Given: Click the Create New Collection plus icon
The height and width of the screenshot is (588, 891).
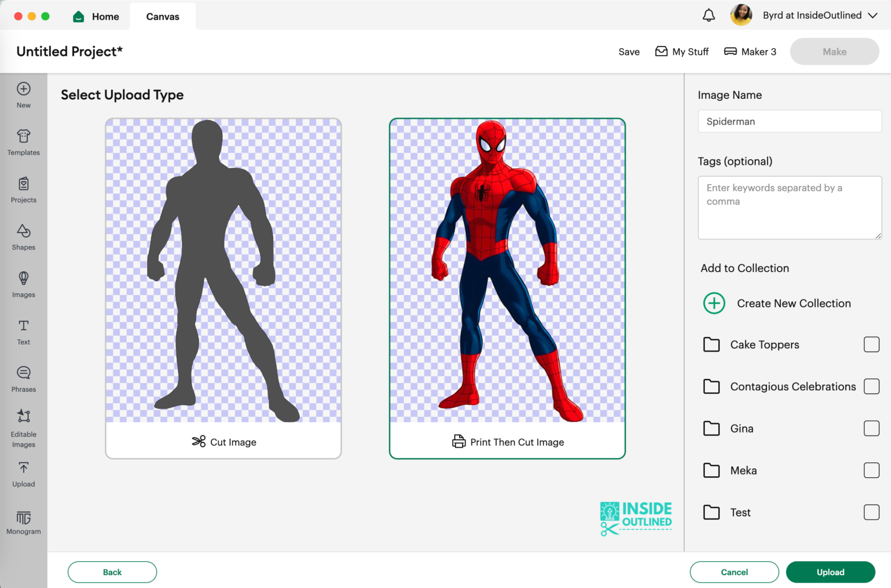Looking at the screenshot, I should tap(713, 303).
